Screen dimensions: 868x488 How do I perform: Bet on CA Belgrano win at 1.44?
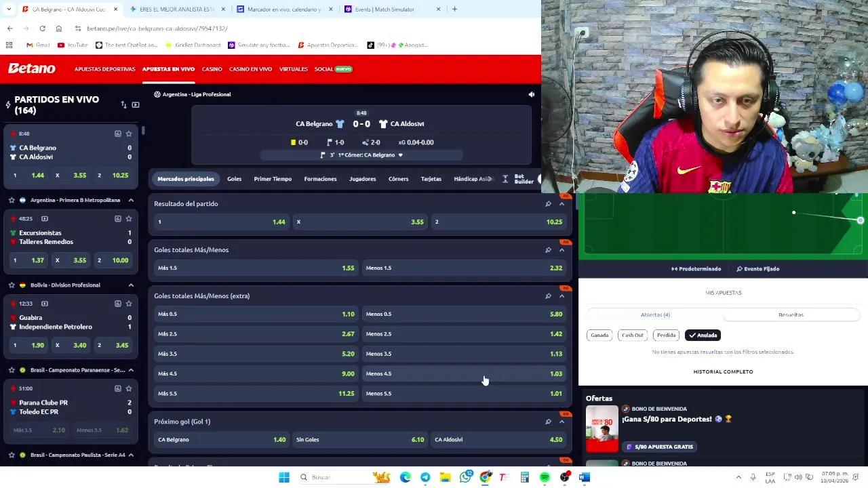[222, 222]
